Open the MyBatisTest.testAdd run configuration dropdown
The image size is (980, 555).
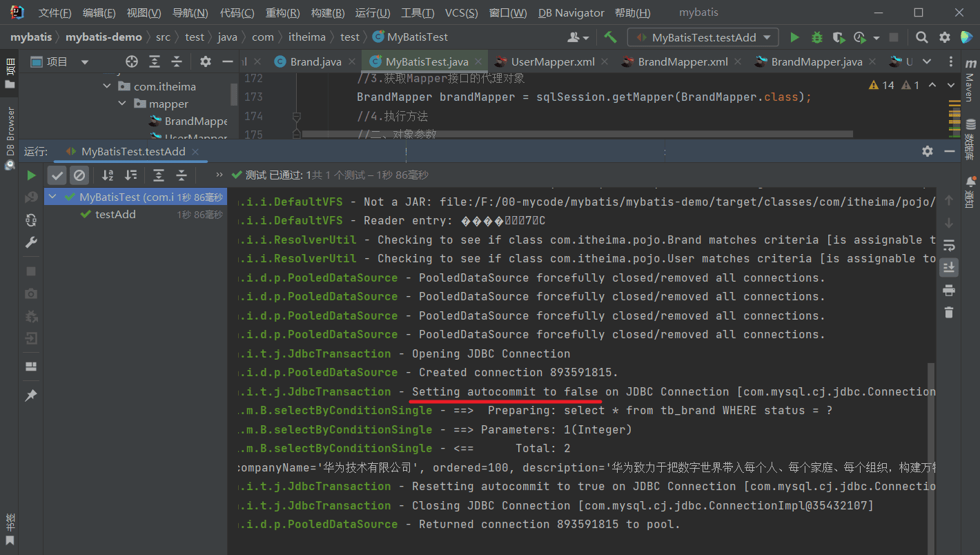(703, 37)
